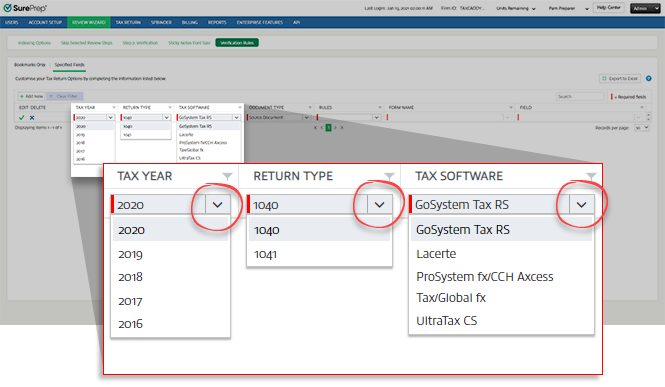Click the filter icon on FORM NAME column
The height and width of the screenshot is (387, 665).
(511, 107)
